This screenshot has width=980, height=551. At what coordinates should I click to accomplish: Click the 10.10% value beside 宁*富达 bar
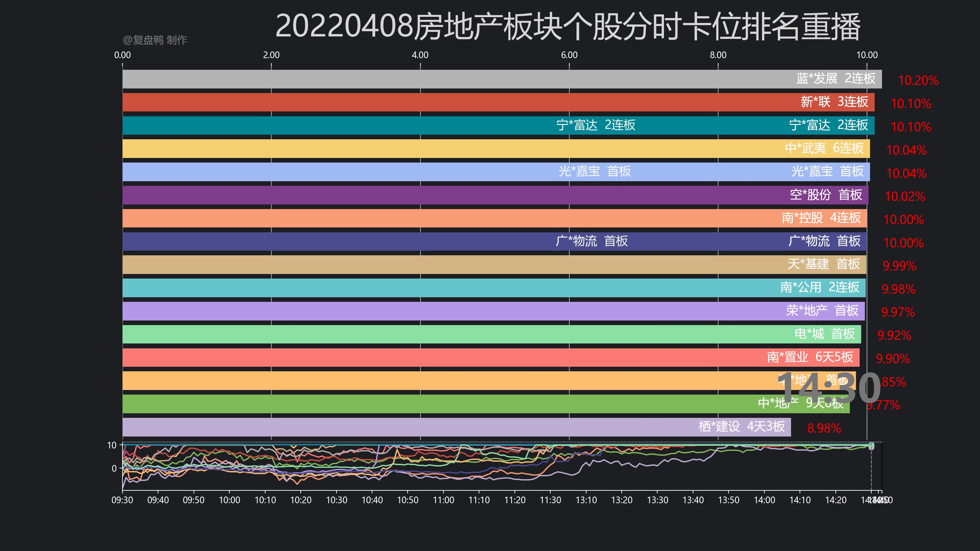pyautogui.click(x=911, y=127)
